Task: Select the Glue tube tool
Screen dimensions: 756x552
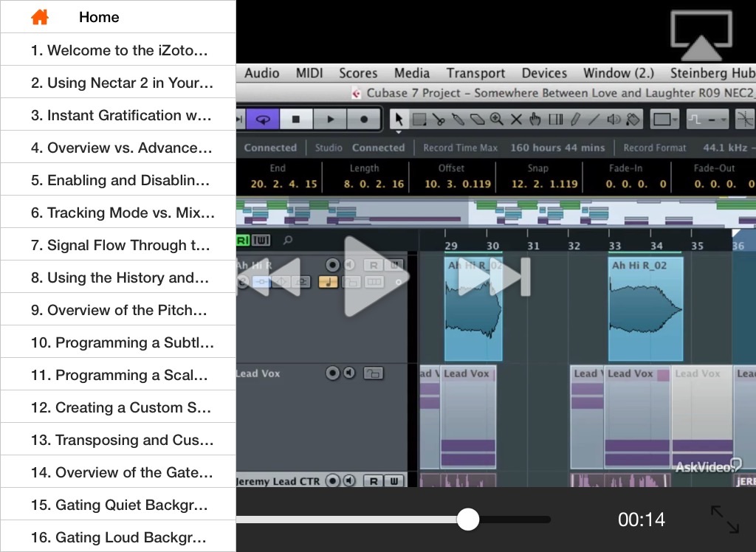Action: [458, 119]
